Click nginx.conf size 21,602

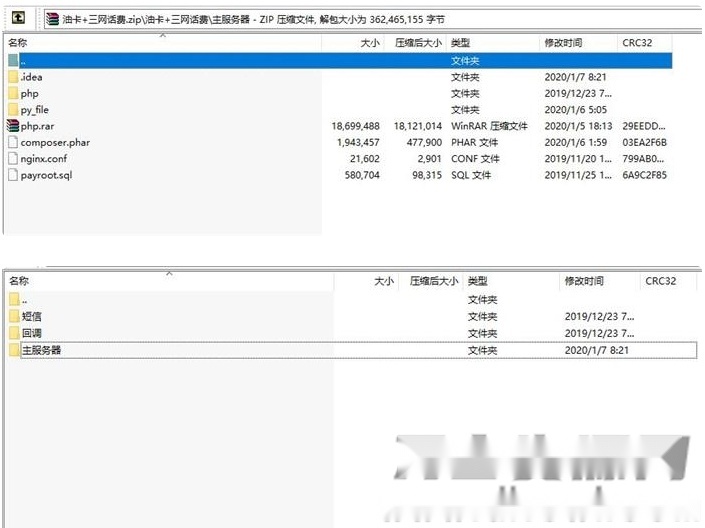pyautogui.click(x=365, y=159)
